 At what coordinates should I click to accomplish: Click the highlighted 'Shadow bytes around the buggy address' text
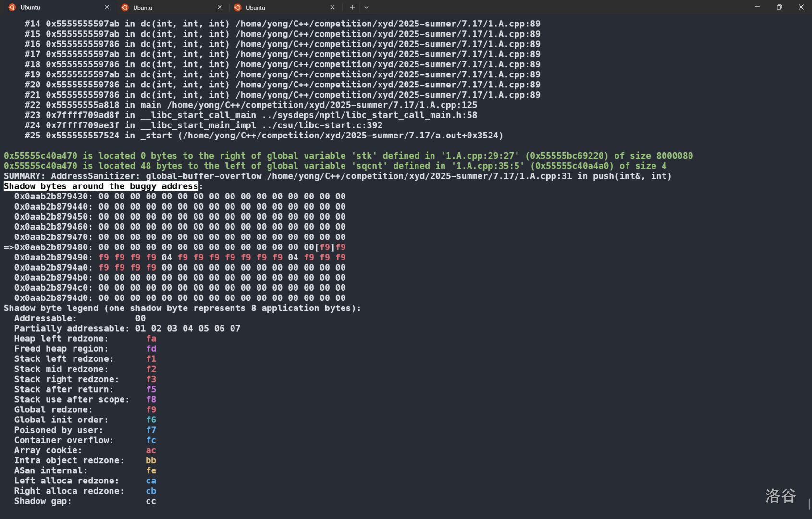(x=101, y=186)
